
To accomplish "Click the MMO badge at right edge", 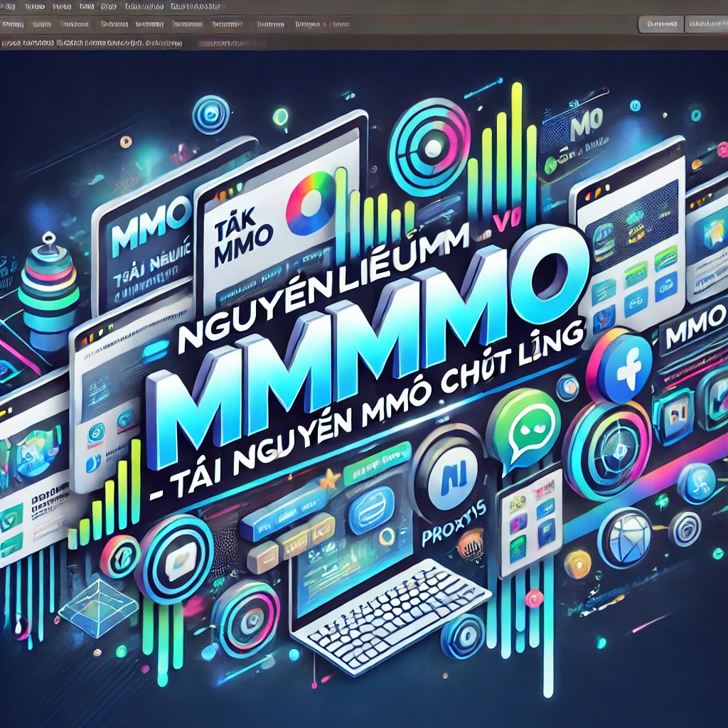I will pyautogui.click(x=691, y=334).
